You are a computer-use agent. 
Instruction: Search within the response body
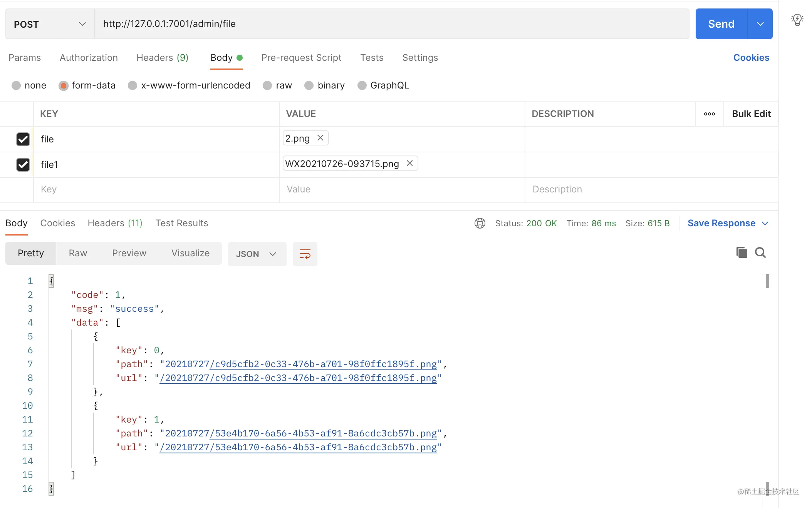click(760, 252)
